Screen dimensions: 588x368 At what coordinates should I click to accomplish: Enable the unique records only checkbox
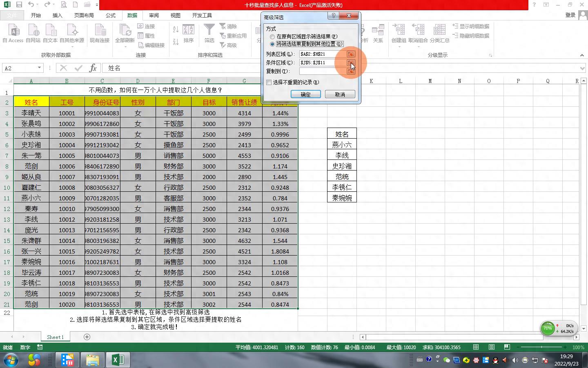[x=269, y=83]
